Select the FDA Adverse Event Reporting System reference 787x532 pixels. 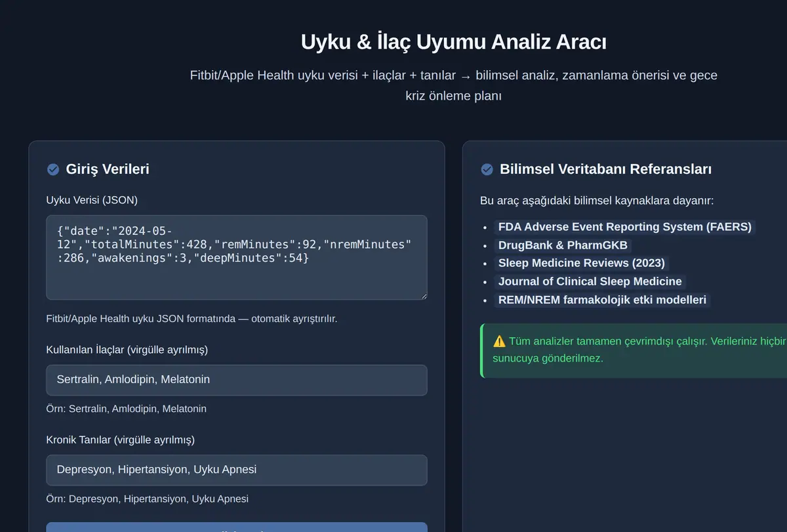click(x=625, y=227)
